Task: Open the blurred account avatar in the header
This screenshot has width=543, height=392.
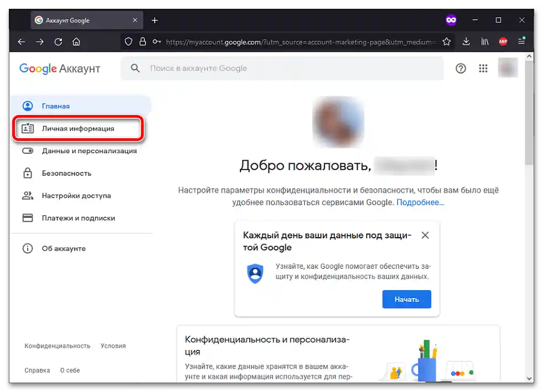Action: click(x=508, y=67)
